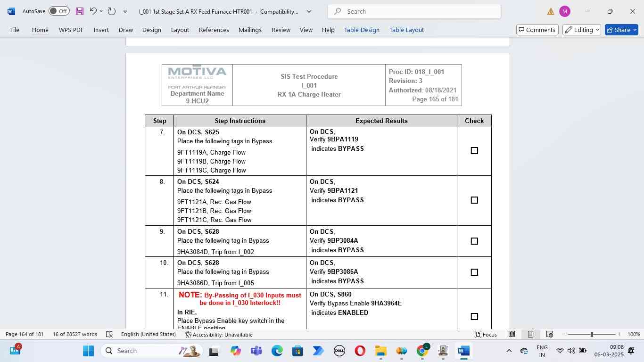The height and width of the screenshot is (362, 644).
Task: Open the Table Design tab
Action: pyautogui.click(x=362, y=30)
